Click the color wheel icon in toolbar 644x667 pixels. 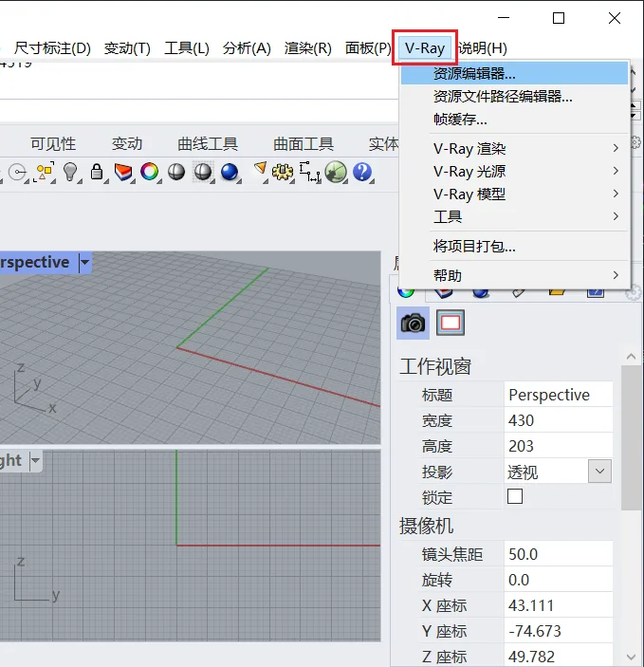click(x=149, y=172)
